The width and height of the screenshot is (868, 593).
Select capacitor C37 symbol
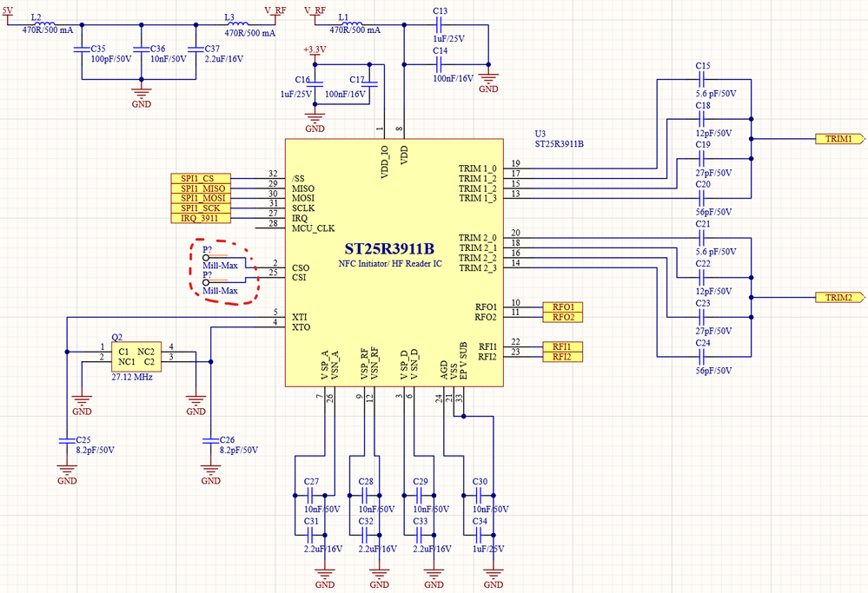tap(196, 49)
